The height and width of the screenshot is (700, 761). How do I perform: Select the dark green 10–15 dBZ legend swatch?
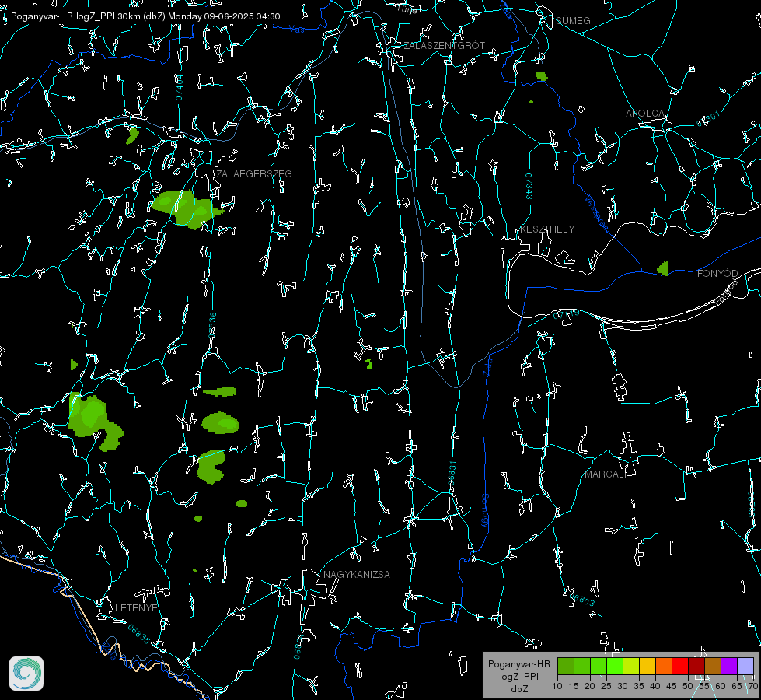(x=566, y=666)
